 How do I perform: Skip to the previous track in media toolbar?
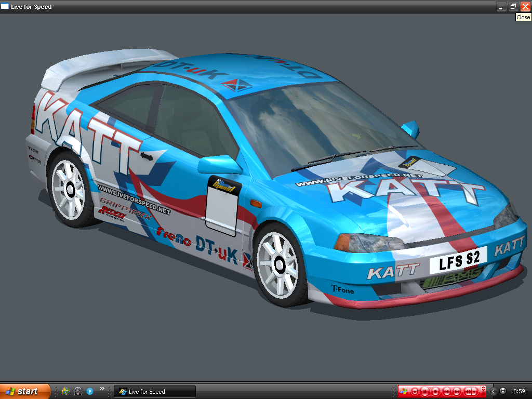click(x=446, y=392)
